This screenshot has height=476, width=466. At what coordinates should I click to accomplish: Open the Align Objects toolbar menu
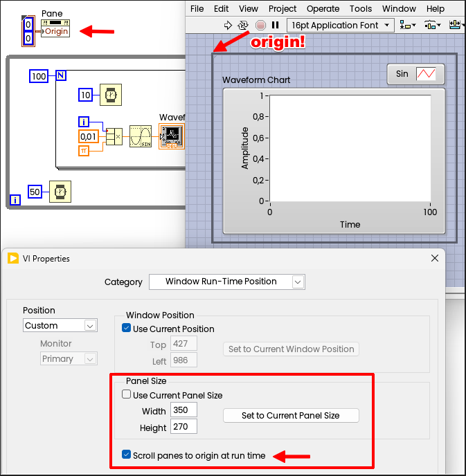click(407, 25)
